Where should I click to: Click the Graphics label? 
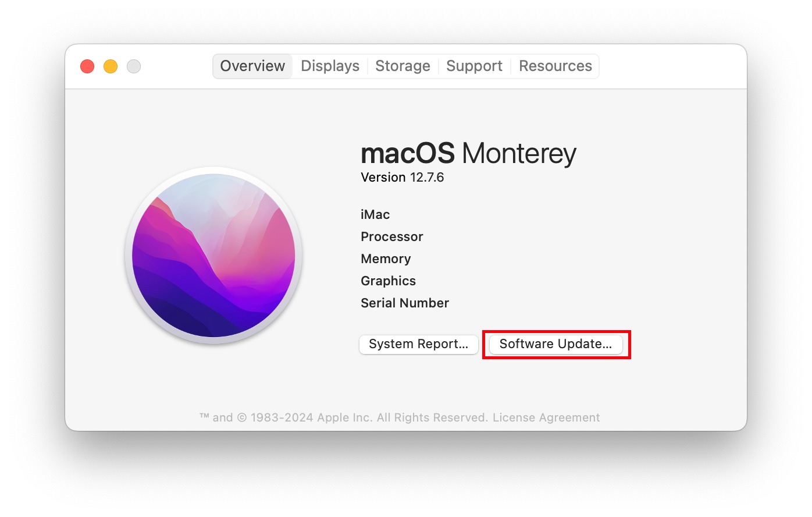tap(388, 281)
